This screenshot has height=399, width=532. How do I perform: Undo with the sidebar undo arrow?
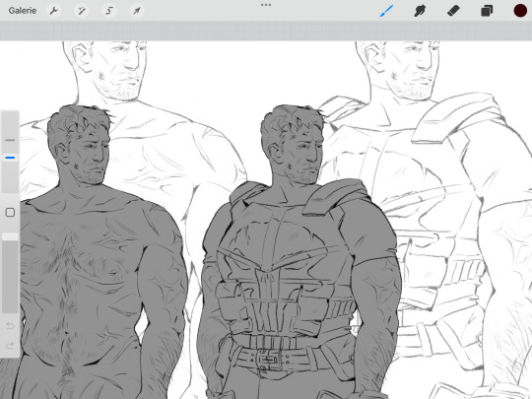10,326
